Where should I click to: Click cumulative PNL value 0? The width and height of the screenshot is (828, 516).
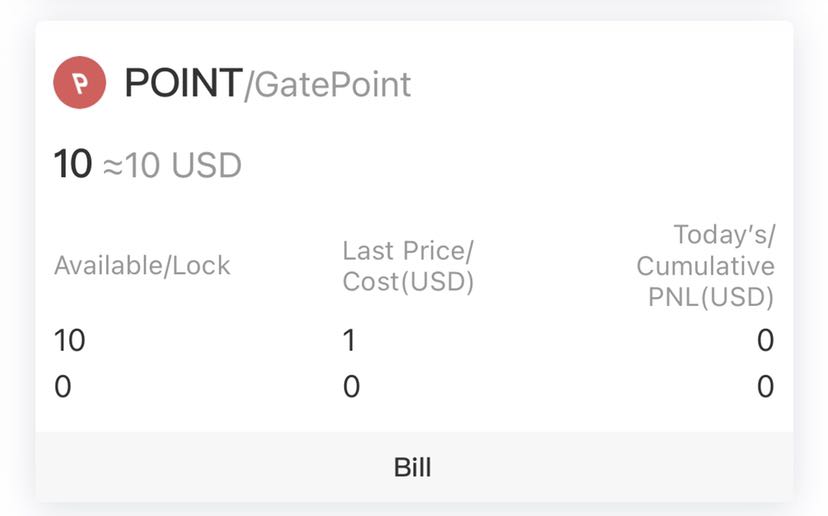(766, 387)
